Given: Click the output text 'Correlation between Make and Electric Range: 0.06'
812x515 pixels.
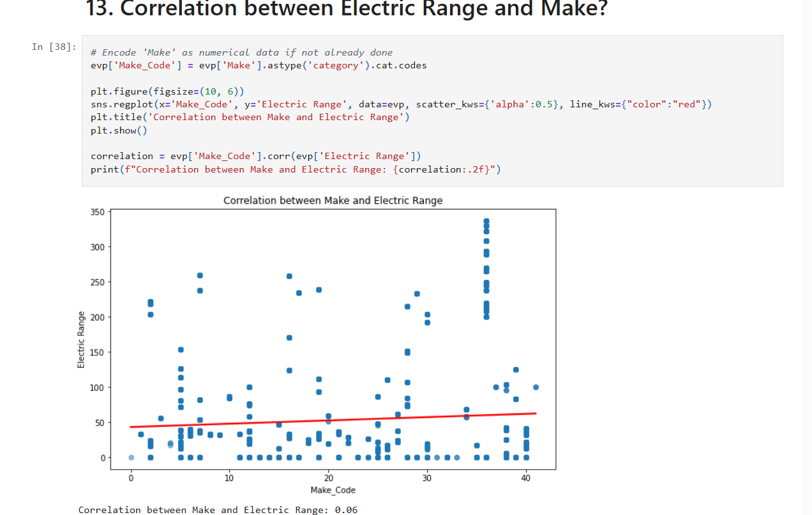Looking at the screenshot, I should click(218, 509).
